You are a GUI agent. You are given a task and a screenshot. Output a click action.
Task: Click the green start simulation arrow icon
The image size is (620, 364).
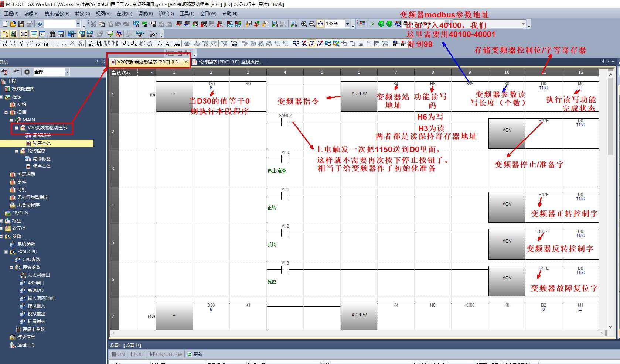coord(372,24)
